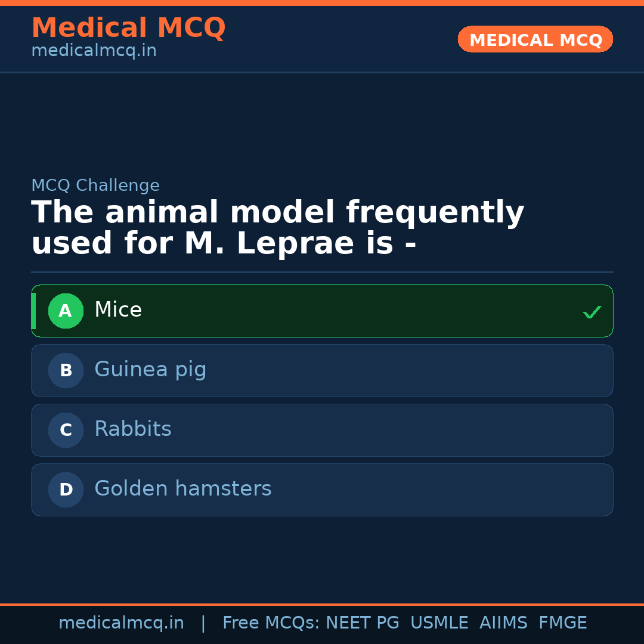Select the circular A badge icon
The image size is (644, 644).
click(66, 311)
